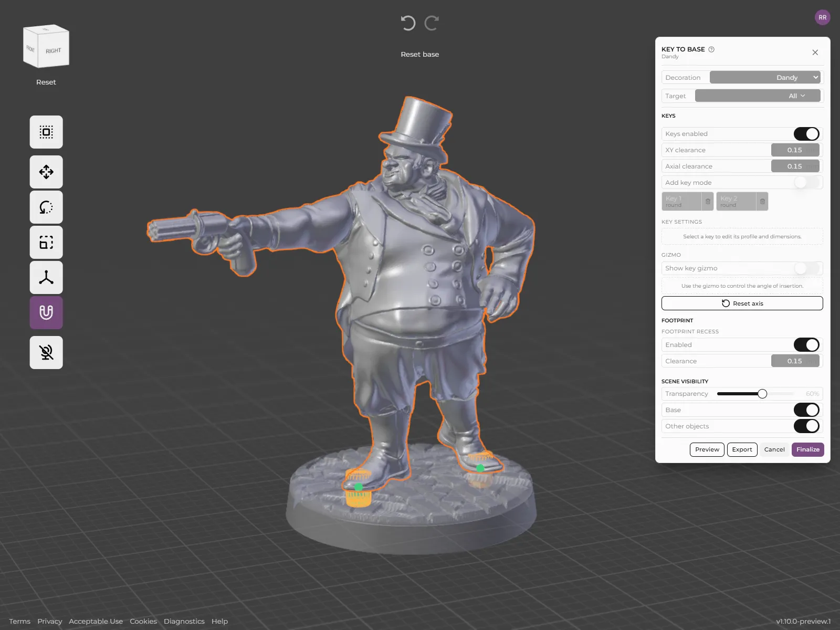Open the RR user avatar menu
Image resolution: width=840 pixels, height=630 pixels.
click(822, 17)
